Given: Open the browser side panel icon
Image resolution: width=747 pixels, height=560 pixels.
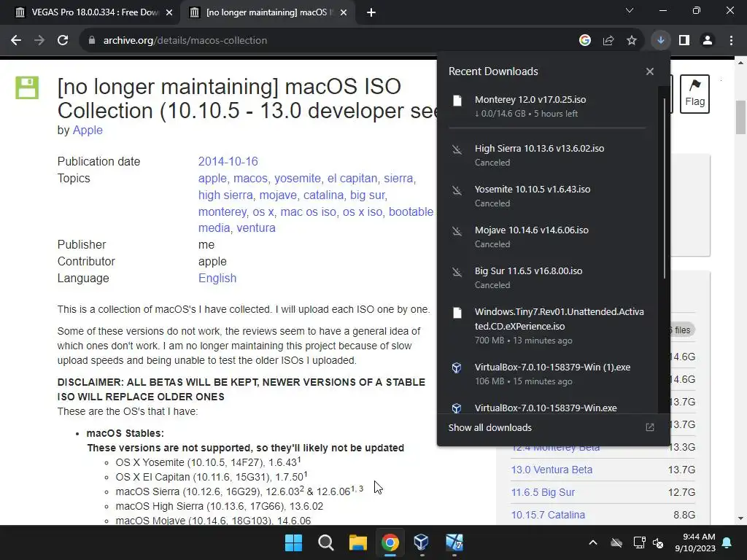Looking at the screenshot, I should 684,41.
